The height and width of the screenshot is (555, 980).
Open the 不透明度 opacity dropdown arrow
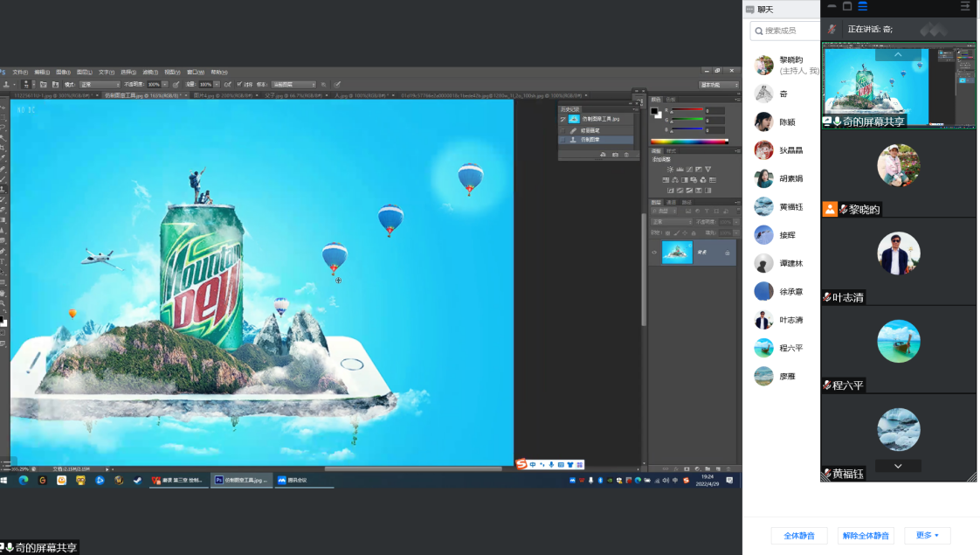[x=165, y=85]
